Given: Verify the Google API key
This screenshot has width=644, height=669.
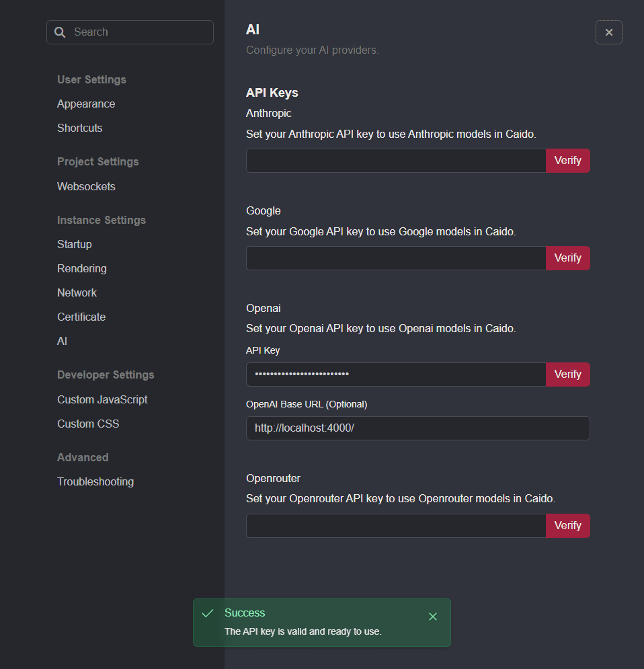Looking at the screenshot, I should tap(567, 258).
